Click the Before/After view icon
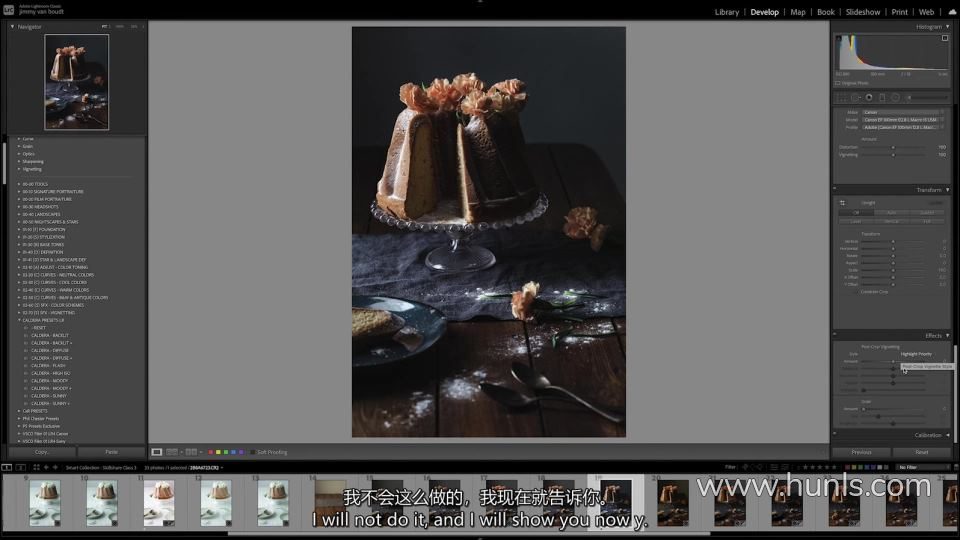The image size is (960, 540). (172, 452)
